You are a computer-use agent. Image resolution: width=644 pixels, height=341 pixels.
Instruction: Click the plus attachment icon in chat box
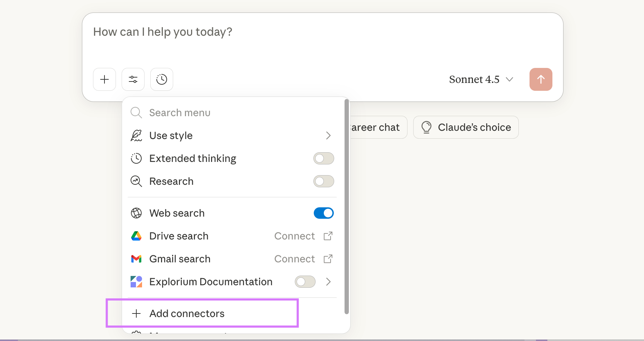(104, 79)
